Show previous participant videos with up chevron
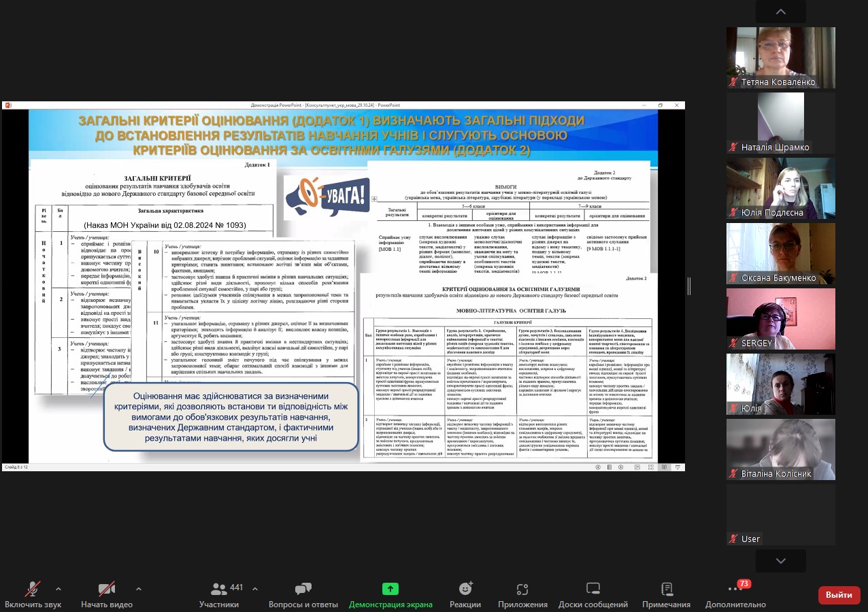This screenshot has width=868, height=612. (x=781, y=12)
